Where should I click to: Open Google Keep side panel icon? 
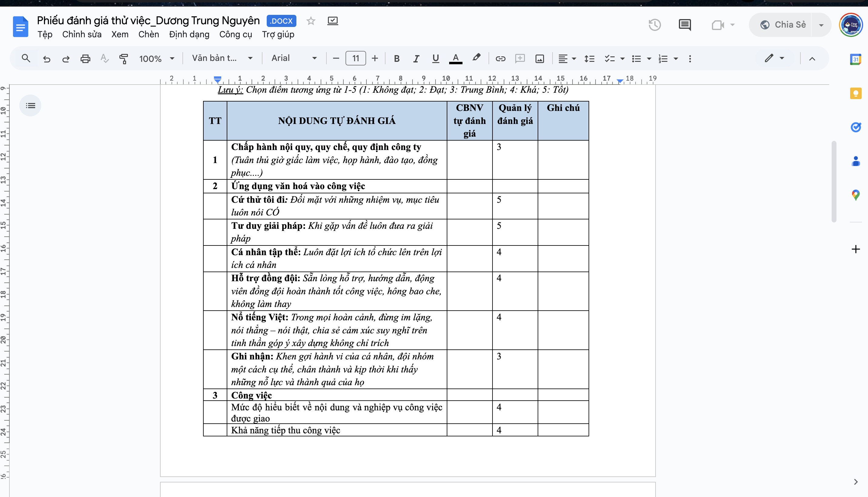click(x=855, y=93)
